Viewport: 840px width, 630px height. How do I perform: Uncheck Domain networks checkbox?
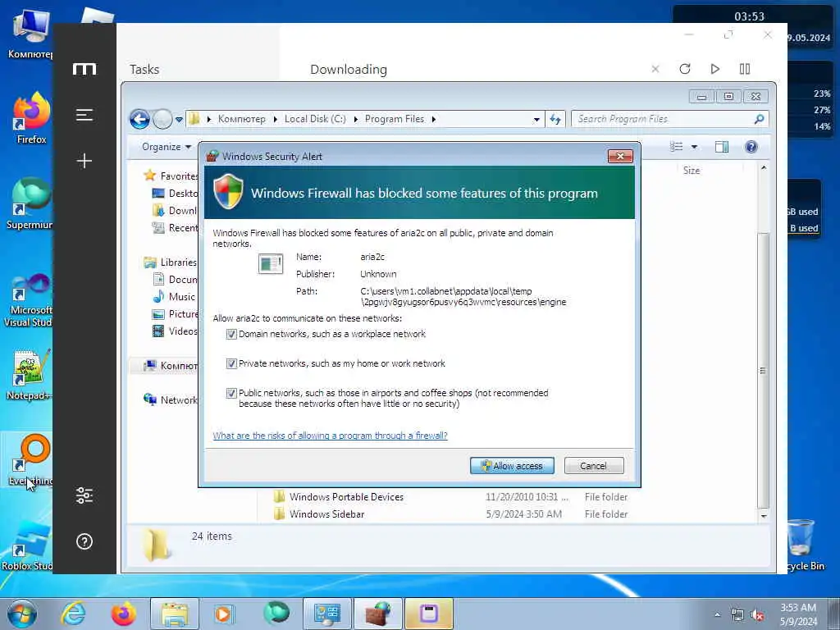point(231,335)
